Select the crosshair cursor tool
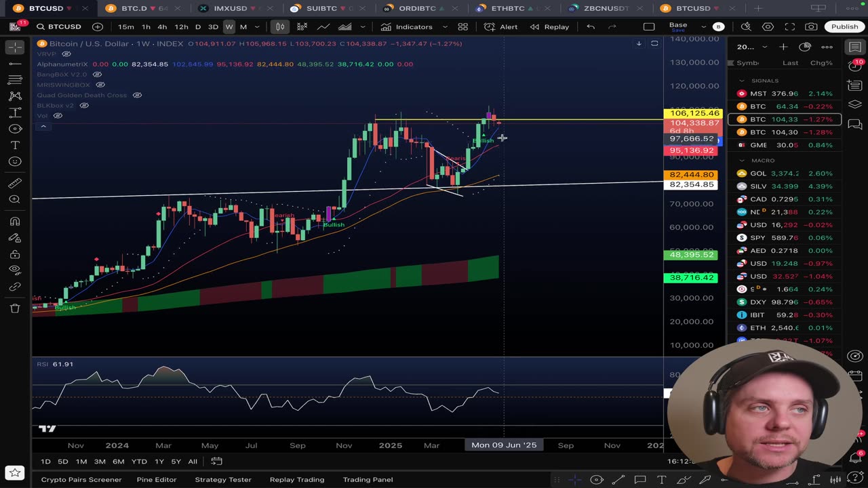Image resolution: width=868 pixels, height=488 pixels. (15, 47)
